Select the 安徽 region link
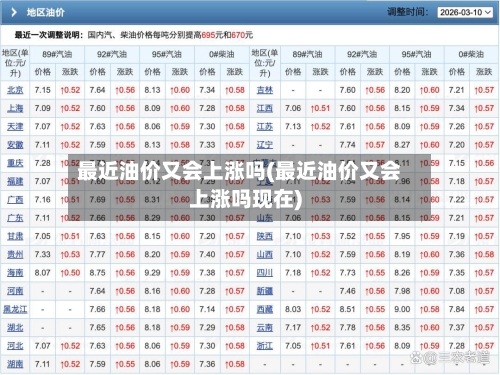 pos(15,145)
